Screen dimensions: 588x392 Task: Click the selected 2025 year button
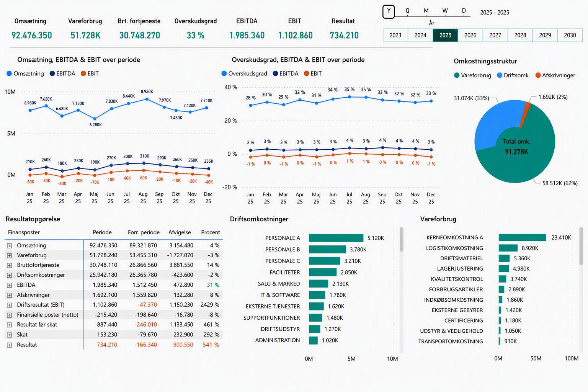(x=445, y=35)
